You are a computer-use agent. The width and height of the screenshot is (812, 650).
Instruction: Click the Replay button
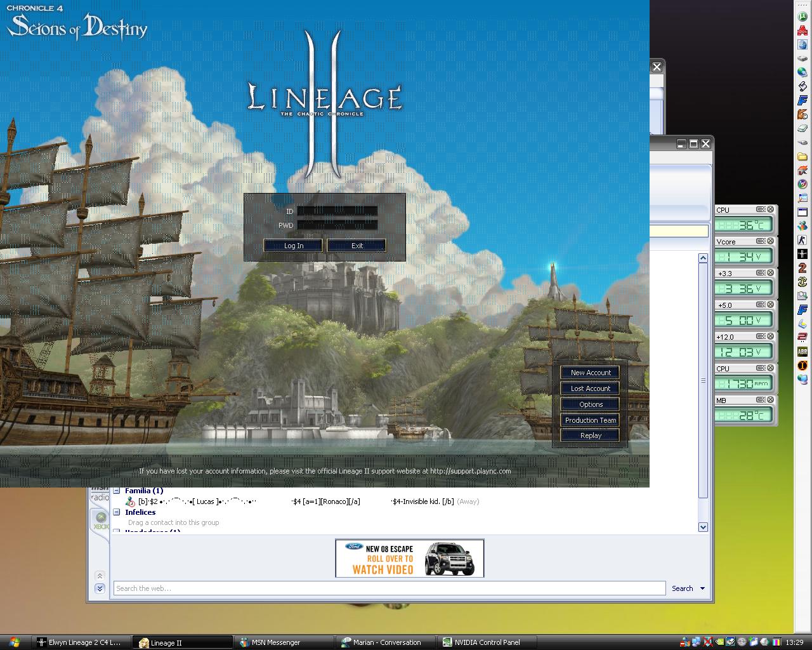coord(591,435)
